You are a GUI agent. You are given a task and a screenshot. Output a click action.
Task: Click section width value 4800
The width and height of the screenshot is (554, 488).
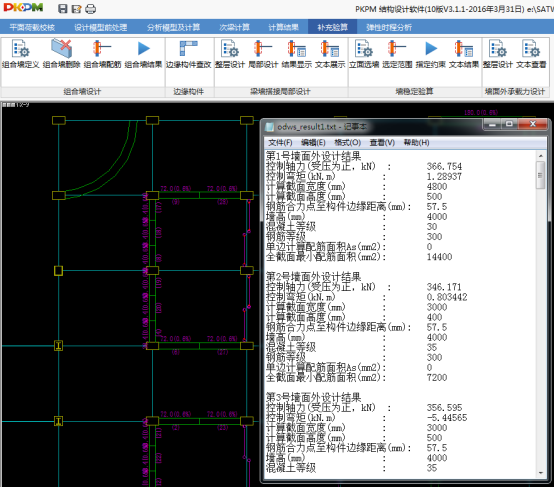click(x=437, y=187)
